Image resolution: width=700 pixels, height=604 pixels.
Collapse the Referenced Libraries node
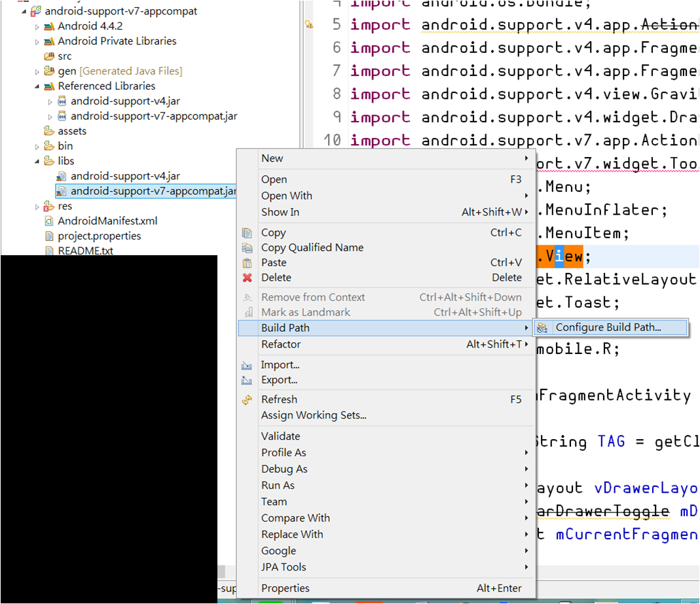(37, 86)
